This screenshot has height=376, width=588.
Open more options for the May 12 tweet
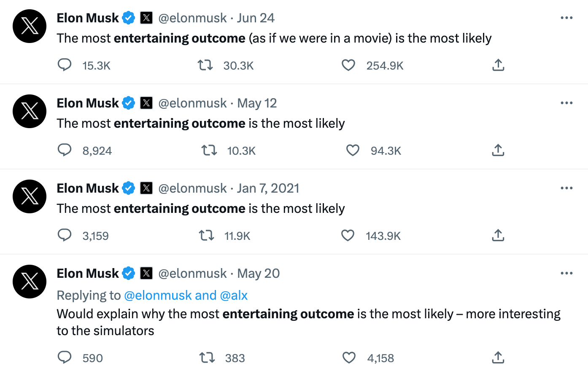tap(566, 102)
